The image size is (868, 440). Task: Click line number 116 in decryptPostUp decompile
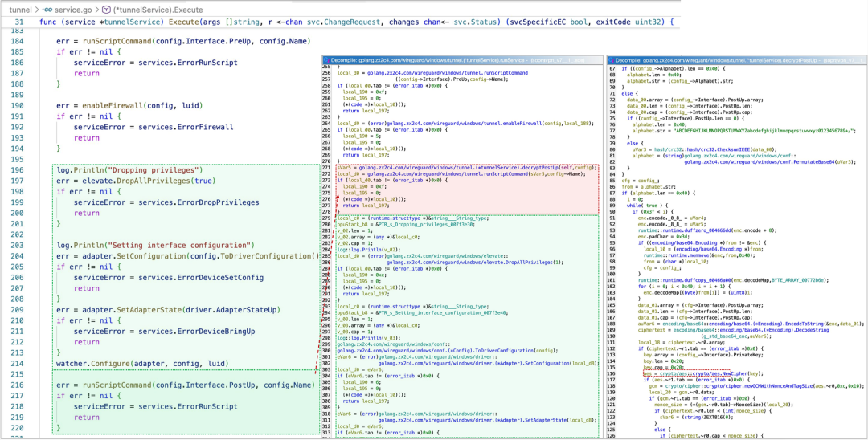(612, 373)
